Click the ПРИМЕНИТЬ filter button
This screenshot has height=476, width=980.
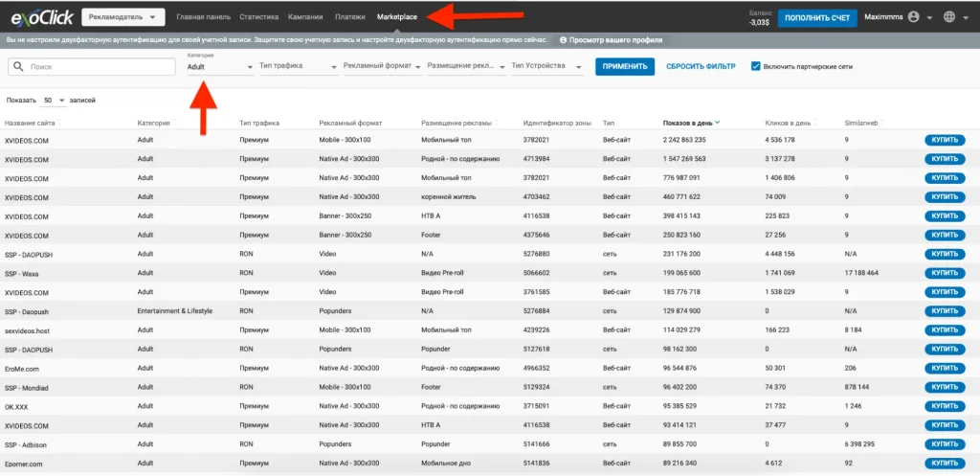(625, 67)
